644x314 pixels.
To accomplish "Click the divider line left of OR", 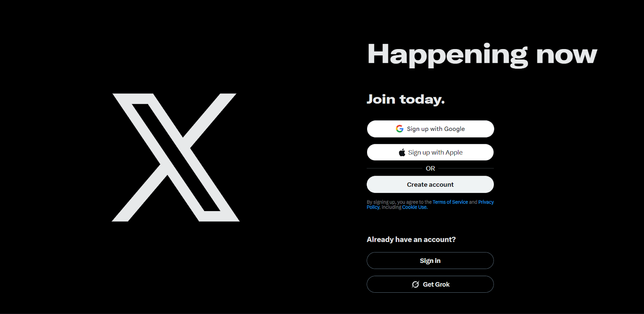I will point(395,168).
